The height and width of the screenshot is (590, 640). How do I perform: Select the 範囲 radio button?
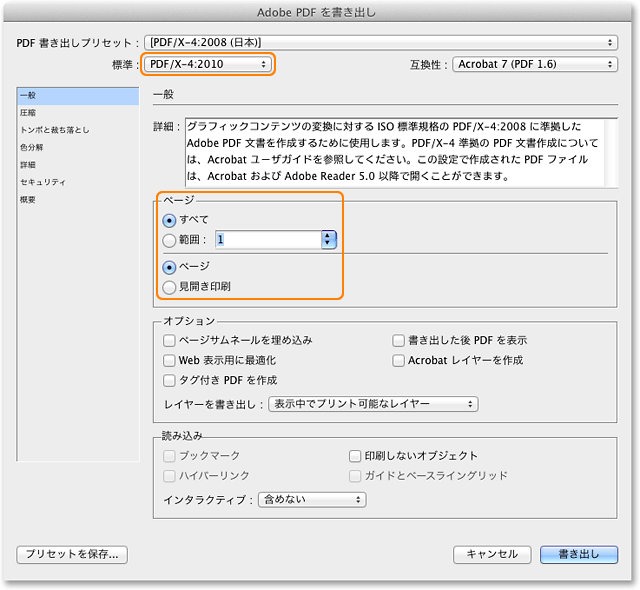click(169, 240)
